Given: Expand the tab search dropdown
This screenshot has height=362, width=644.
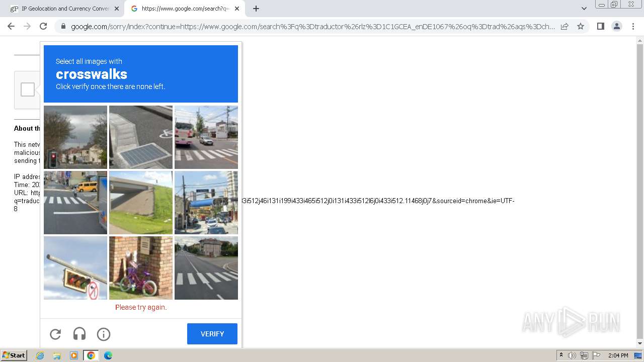Looking at the screenshot, I should [584, 9].
